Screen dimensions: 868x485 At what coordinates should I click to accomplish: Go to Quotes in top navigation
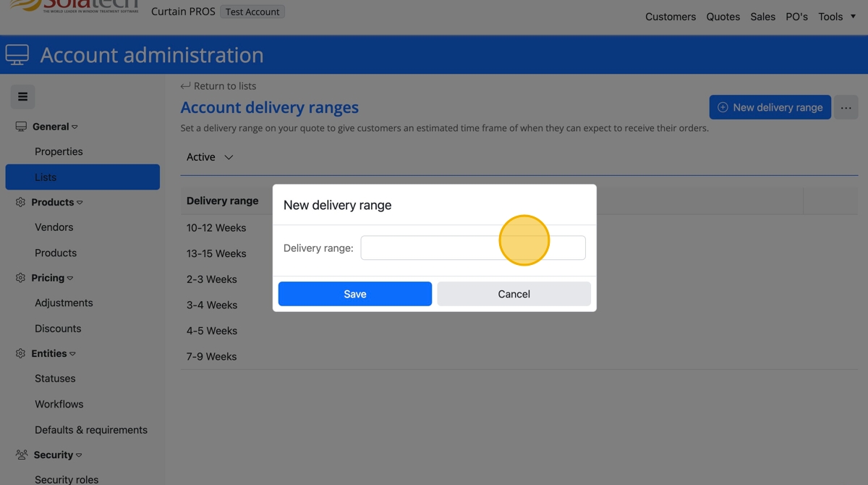tap(723, 17)
